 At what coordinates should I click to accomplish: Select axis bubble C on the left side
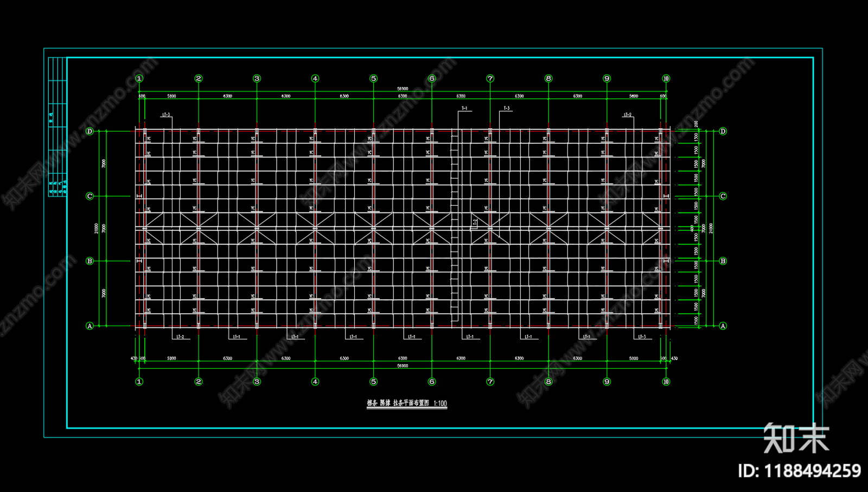pyautogui.click(x=90, y=196)
